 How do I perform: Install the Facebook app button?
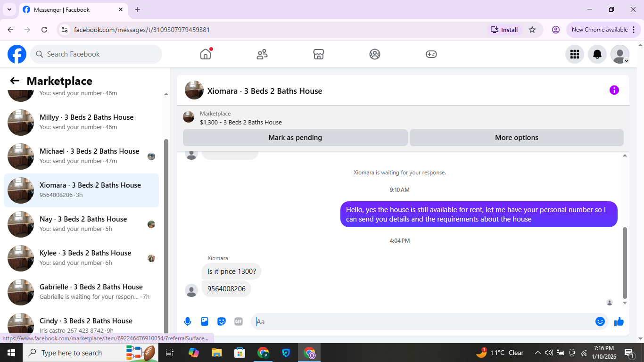coord(504,30)
